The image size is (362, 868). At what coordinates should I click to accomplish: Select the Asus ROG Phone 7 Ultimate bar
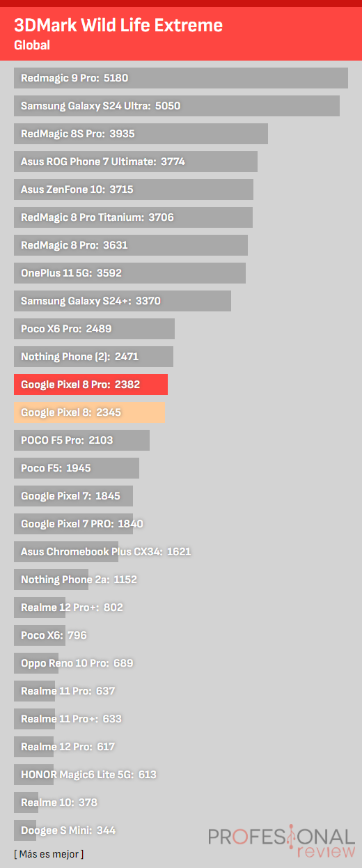pos(136,162)
